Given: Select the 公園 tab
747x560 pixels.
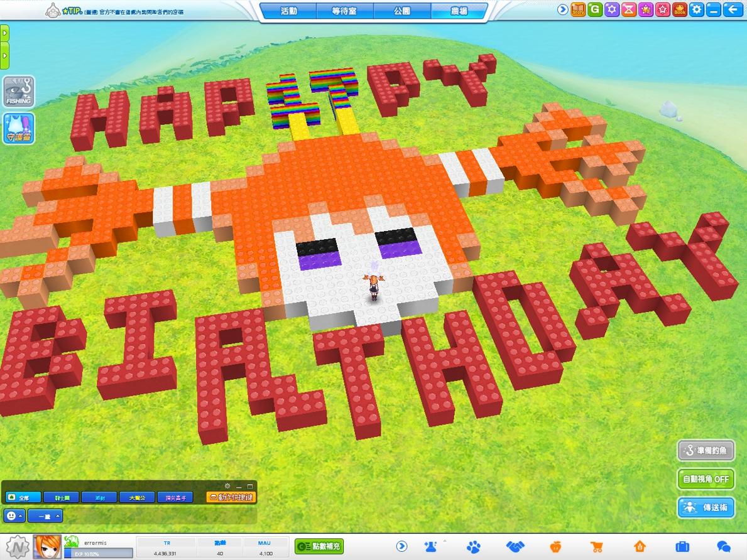Looking at the screenshot, I should [402, 11].
